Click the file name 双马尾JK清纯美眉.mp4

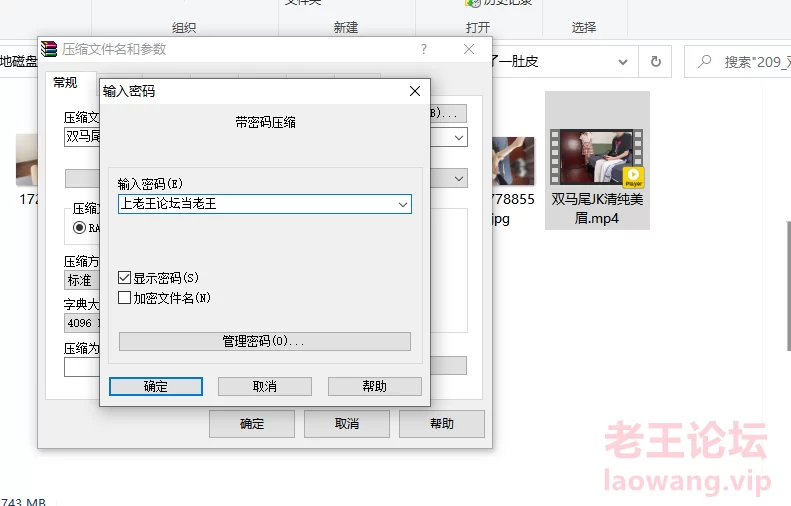click(597, 208)
